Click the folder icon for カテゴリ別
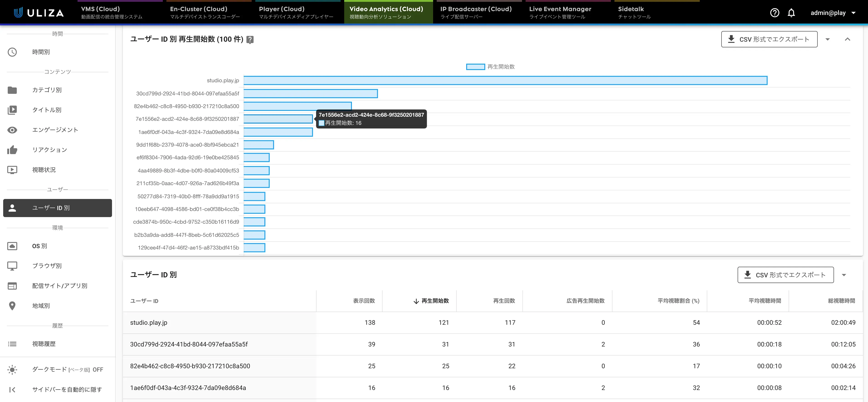This screenshot has height=402, width=868. coord(12,90)
